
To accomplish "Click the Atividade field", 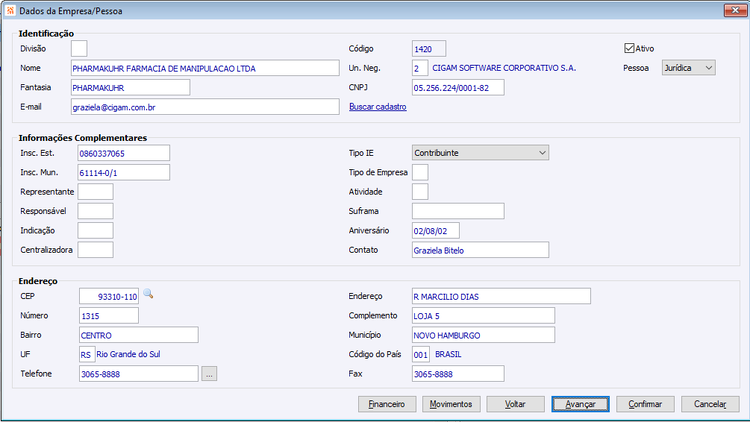I will point(420,192).
